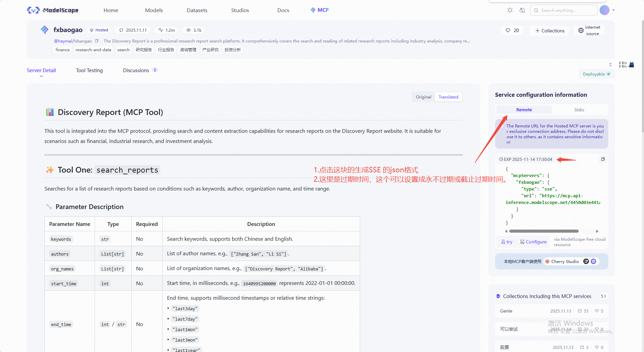
Task: Expand the network speed up-down chevron
Action: pos(610,64)
